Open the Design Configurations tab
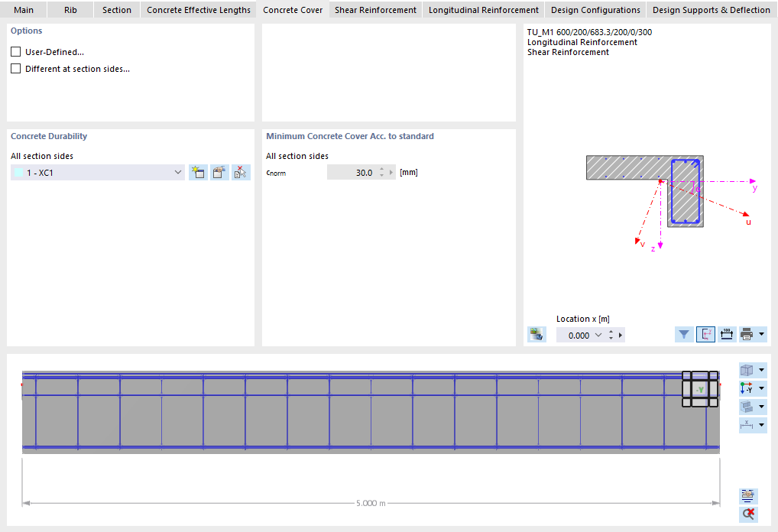Viewport: 778px width, 532px height. (595, 9)
